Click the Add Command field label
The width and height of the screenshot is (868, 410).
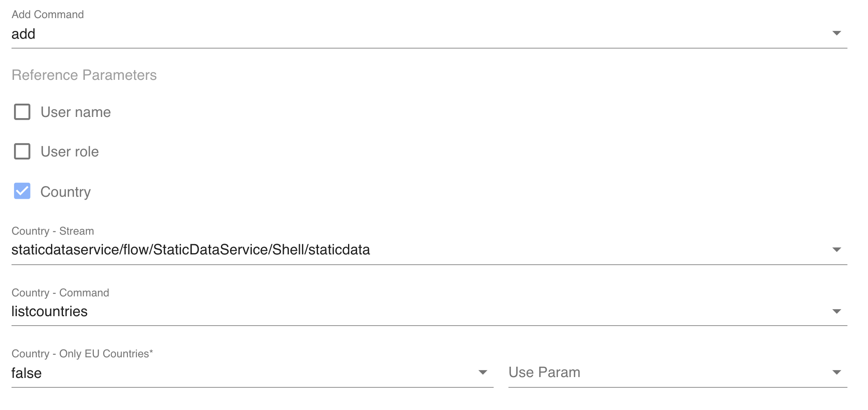tap(48, 14)
